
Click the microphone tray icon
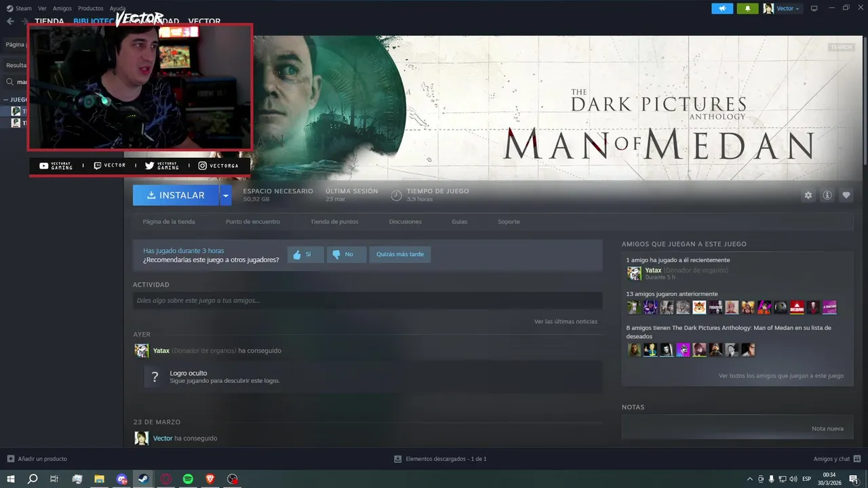(771, 479)
